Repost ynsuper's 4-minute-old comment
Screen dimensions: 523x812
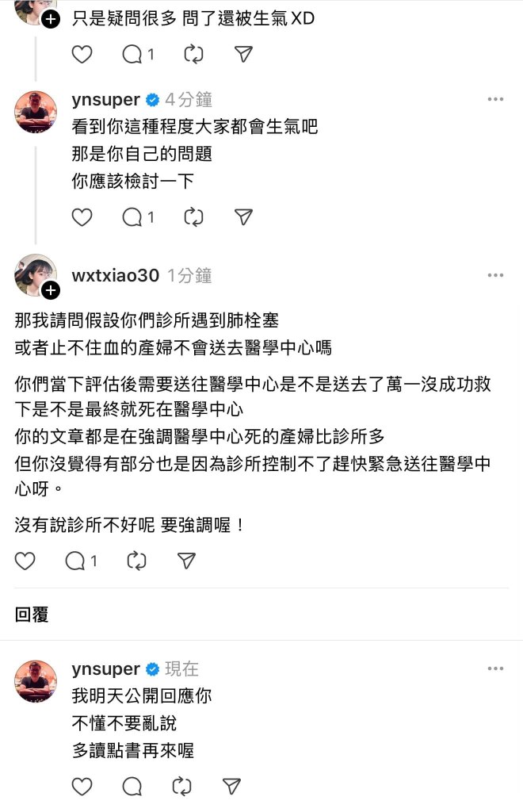[x=193, y=216]
